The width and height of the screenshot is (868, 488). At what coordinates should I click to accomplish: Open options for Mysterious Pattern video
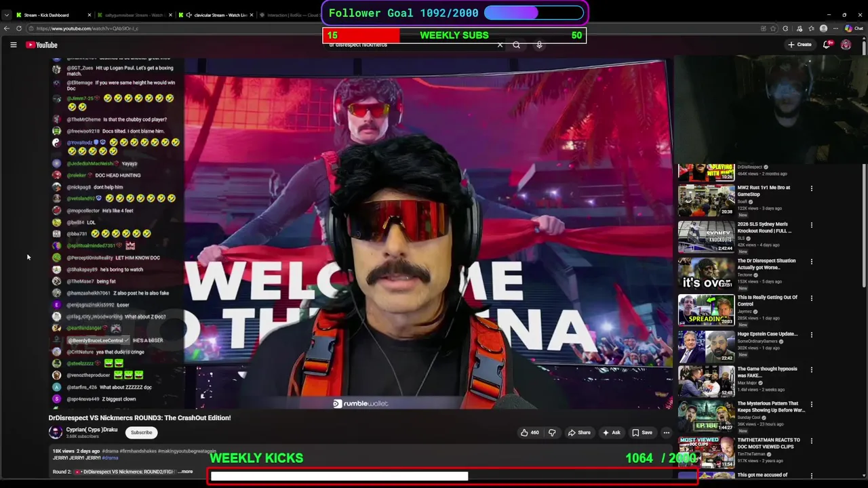pos(811,405)
